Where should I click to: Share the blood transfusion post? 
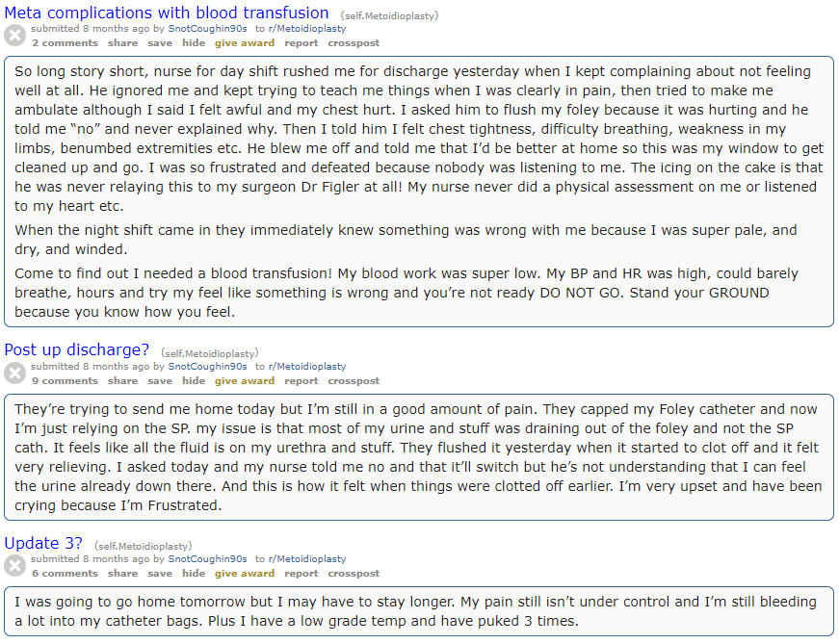(x=122, y=43)
